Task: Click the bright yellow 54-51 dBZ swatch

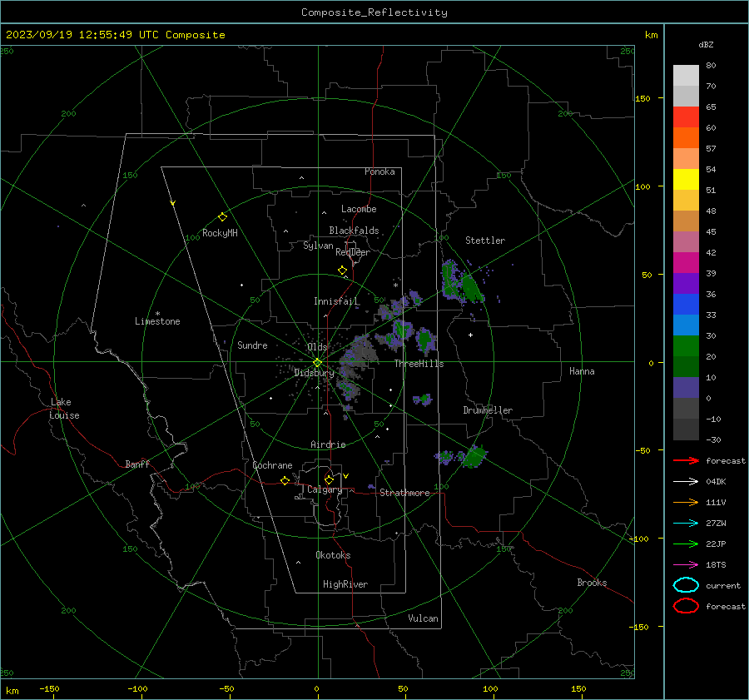Action: point(686,180)
